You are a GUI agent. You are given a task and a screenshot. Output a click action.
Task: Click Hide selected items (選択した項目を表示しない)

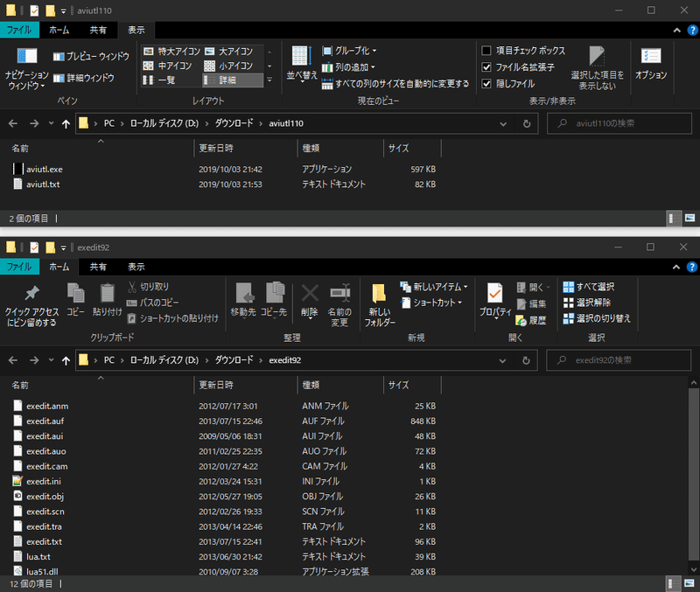598,69
